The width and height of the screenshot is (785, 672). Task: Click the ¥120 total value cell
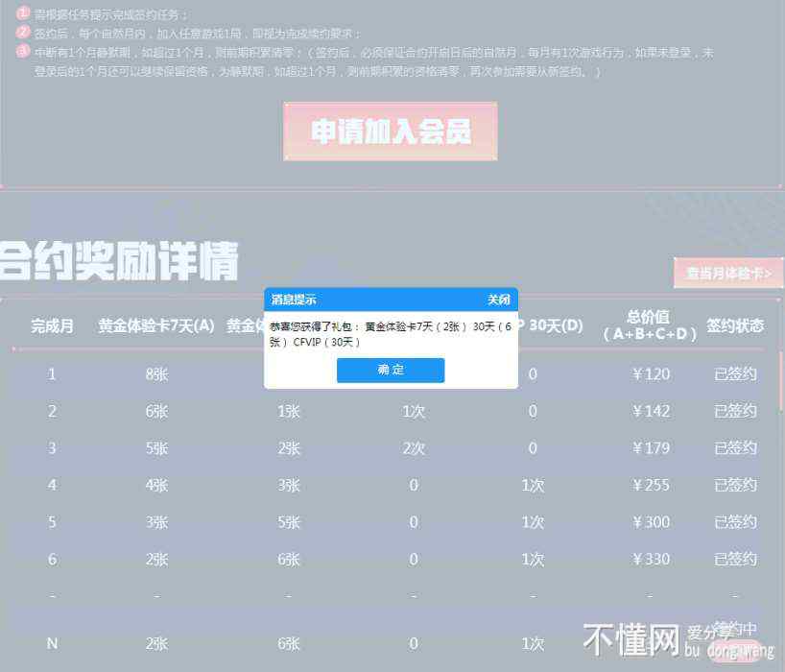[x=651, y=374]
